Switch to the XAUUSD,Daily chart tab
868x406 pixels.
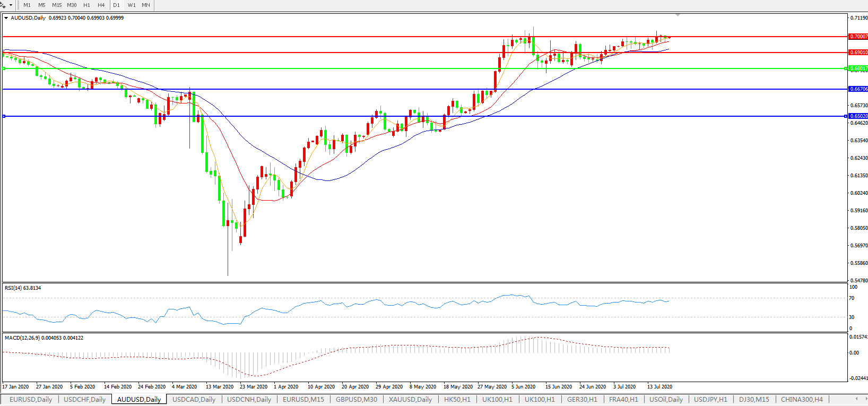pos(410,399)
